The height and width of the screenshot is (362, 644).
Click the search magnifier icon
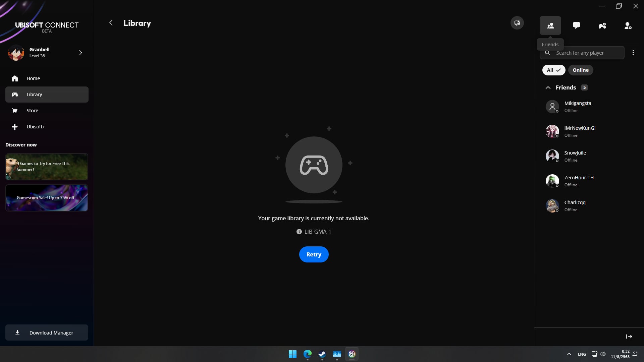click(547, 53)
